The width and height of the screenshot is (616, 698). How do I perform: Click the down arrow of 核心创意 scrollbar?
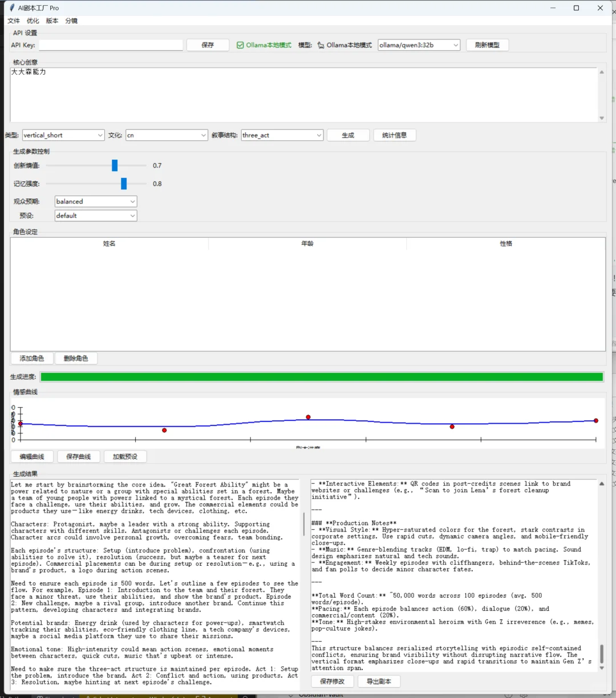(x=602, y=118)
